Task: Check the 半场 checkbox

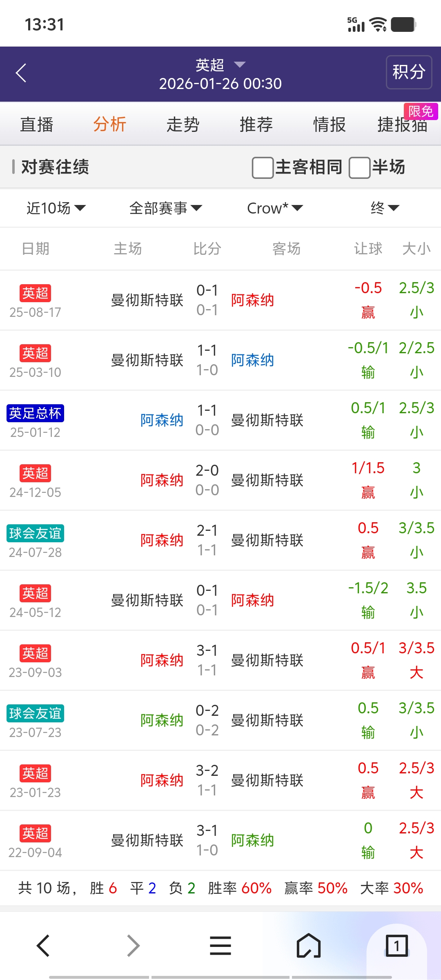Action: pyautogui.click(x=359, y=167)
